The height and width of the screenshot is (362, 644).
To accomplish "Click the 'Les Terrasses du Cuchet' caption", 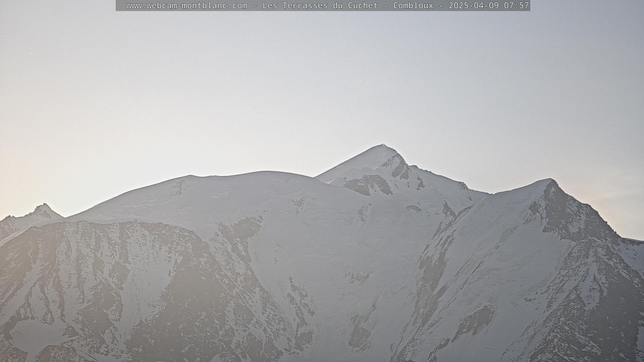I will coord(320,6).
